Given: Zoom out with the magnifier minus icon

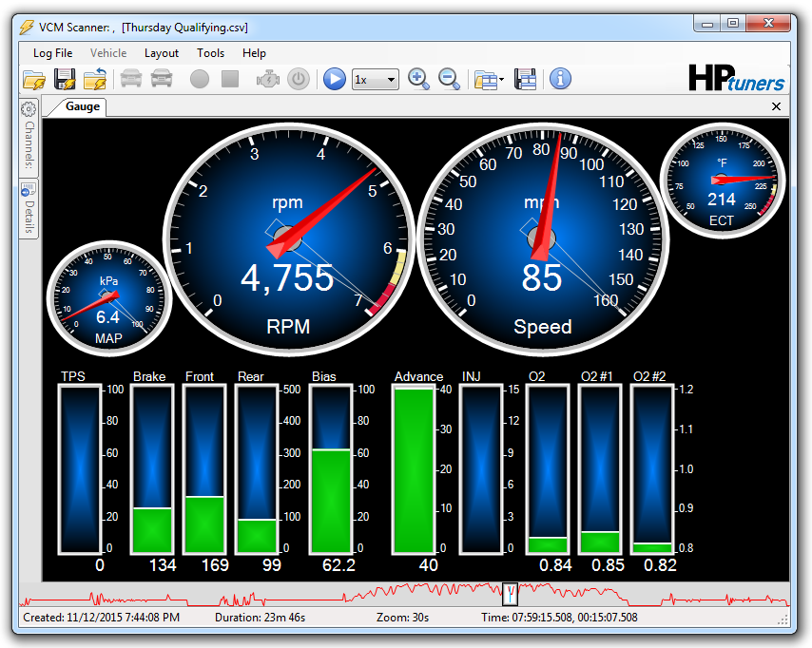Looking at the screenshot, I should coord(449,79).
